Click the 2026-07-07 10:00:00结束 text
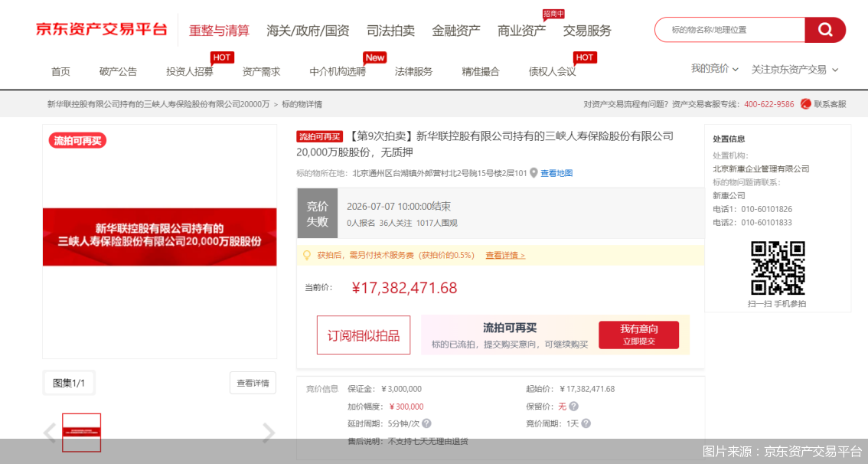 399,207
